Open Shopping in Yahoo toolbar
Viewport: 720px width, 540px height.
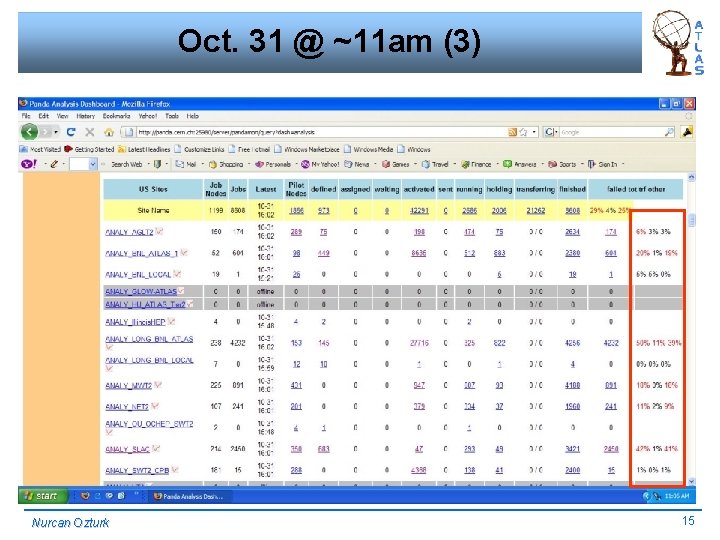point(226,164)
